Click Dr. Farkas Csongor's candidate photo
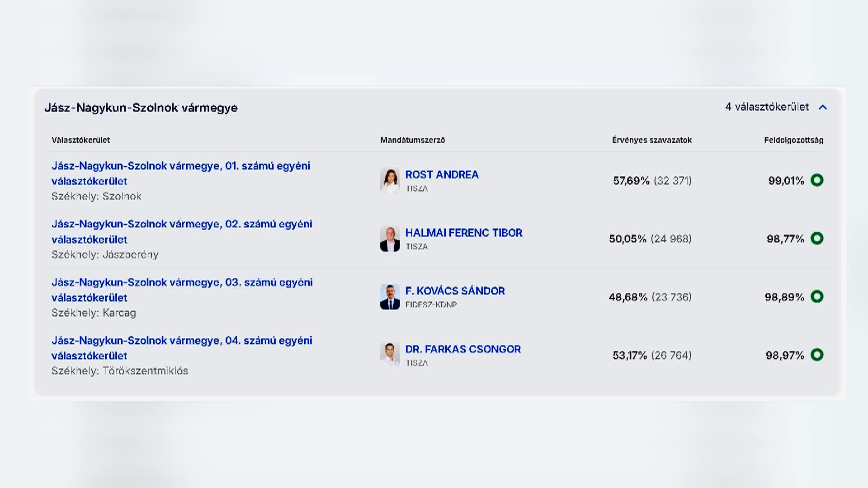868x488 pixels. [x=390, y=355]
